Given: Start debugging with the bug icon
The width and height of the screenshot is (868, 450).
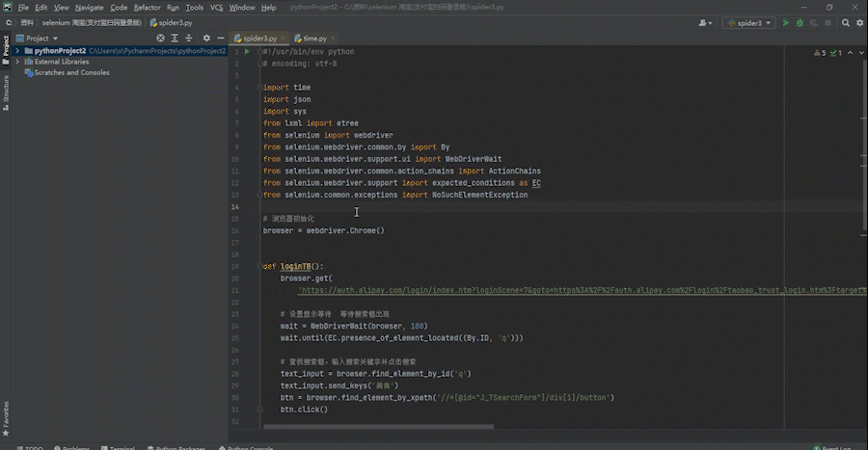Looking at the screenshot, I should tap(800, 23).
